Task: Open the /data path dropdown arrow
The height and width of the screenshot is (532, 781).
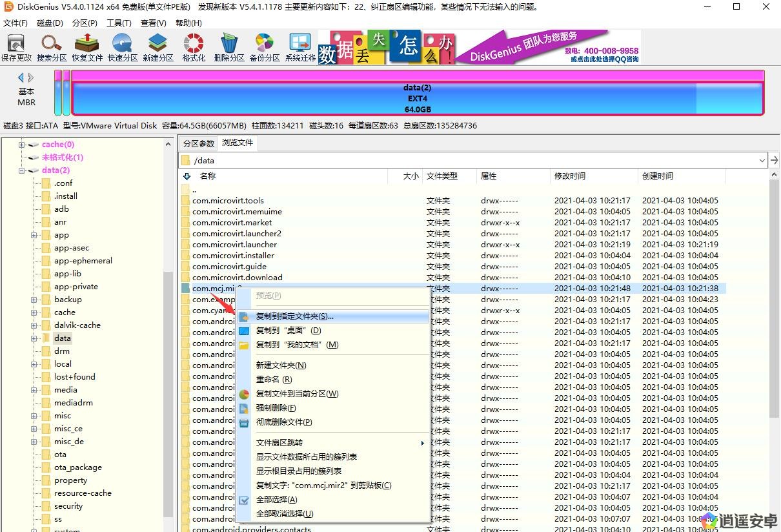Action: [762, 160]
